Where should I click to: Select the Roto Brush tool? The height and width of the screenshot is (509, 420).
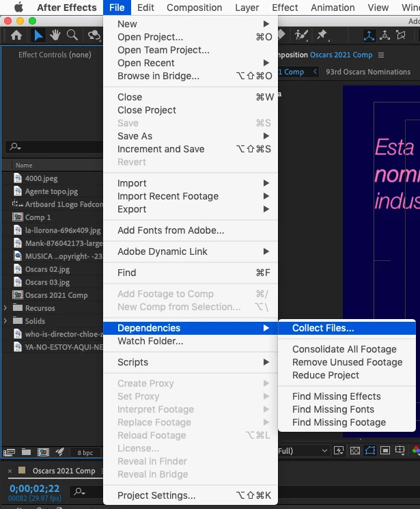(x=301, y=35)
